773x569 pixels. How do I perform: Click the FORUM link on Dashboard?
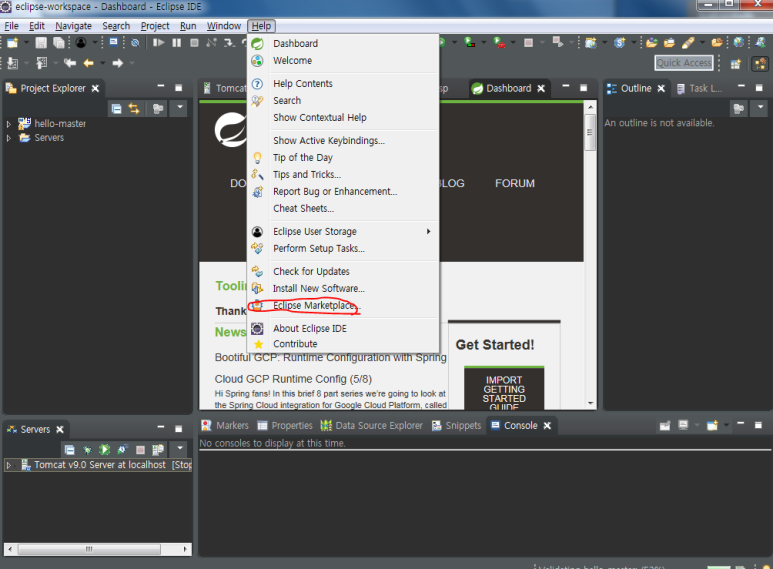(514, 183)
